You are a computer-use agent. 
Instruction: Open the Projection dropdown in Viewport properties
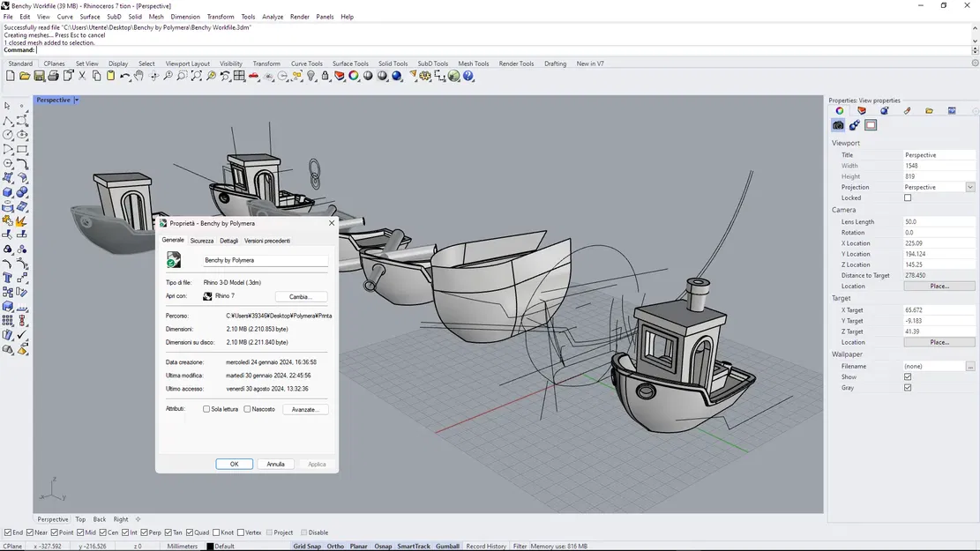point(970,186)
